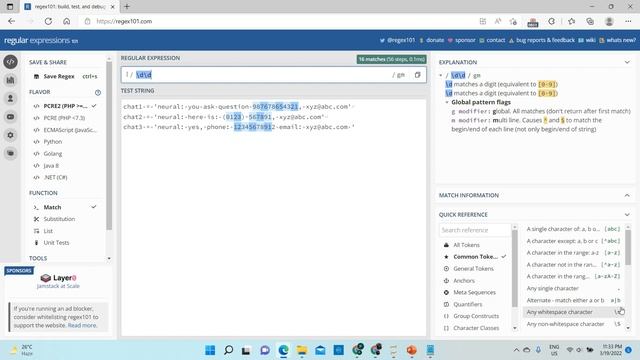The width and height of the screenshot is (640, 360).
Task: Open taskbar Search magnifier
Action: 229,350
